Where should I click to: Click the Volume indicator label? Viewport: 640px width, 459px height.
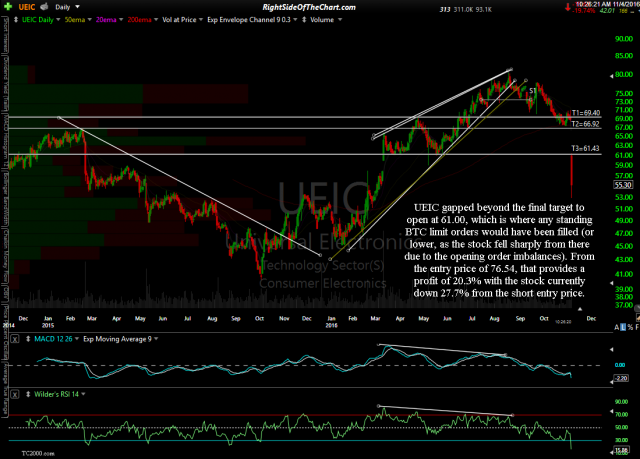tap(322, 20)
